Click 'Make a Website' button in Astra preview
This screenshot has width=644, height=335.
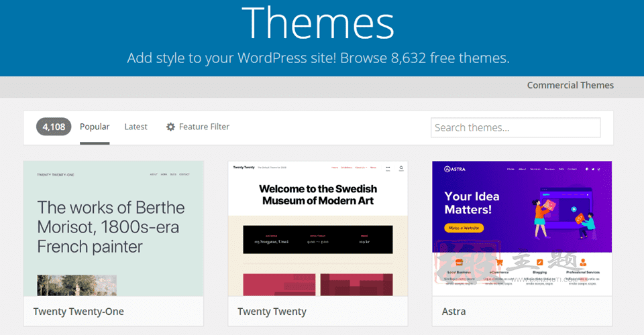click(x=464, y=228)
